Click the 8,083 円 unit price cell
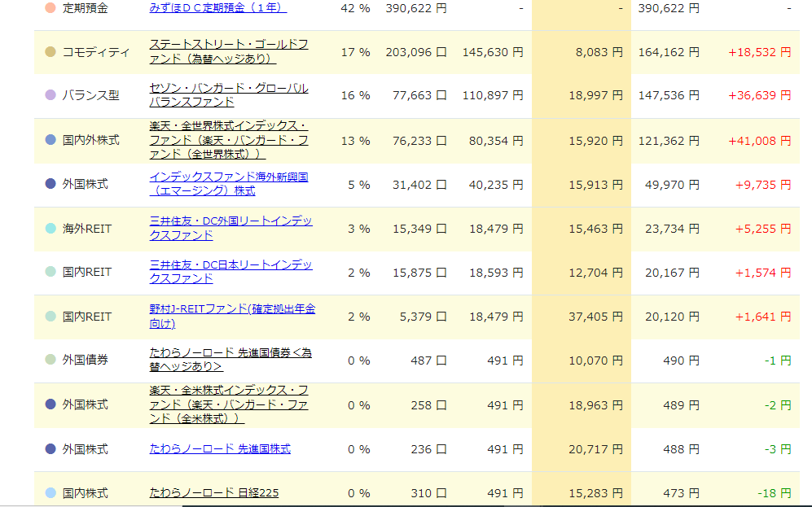Screen dimensions: 812x507 coord(599,52)
